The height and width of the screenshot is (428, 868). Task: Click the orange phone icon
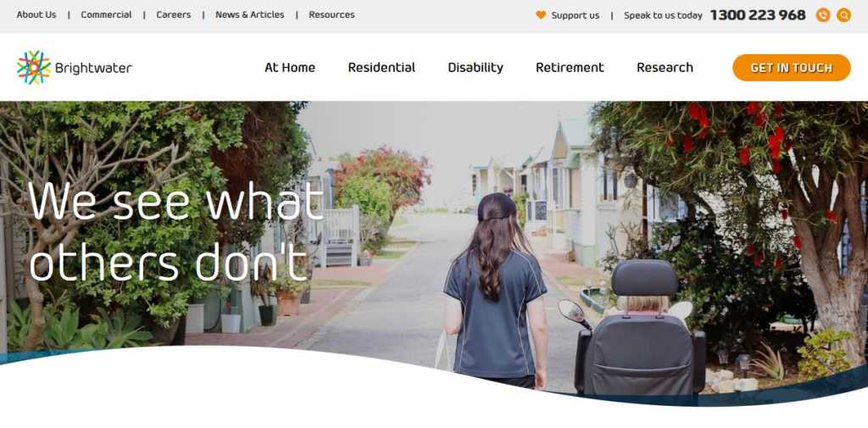(822, 15)
